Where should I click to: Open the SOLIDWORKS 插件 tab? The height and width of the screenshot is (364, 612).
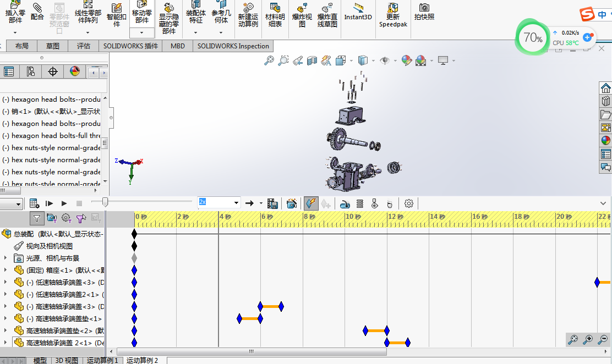click(x=130, y=46)
